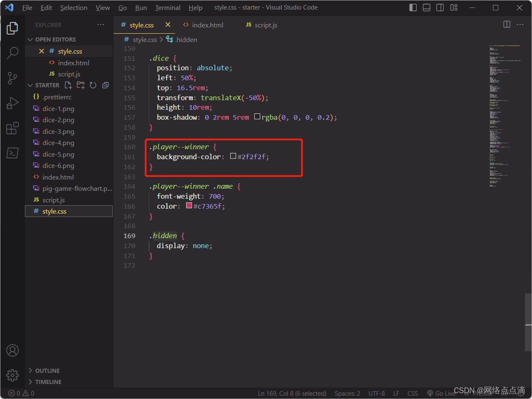Open the Explorer view in activity bar
The width and height of the screenshot is (532, 399).
12,28
